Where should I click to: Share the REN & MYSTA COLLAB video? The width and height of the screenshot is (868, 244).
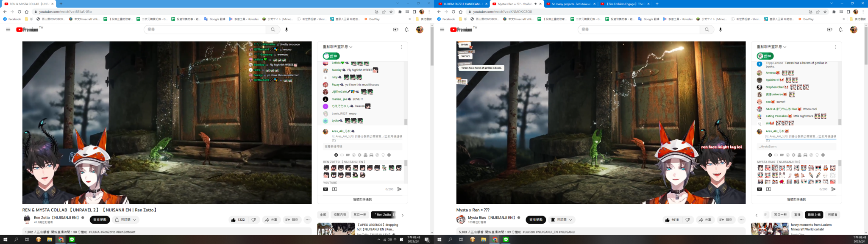point(270,220)
